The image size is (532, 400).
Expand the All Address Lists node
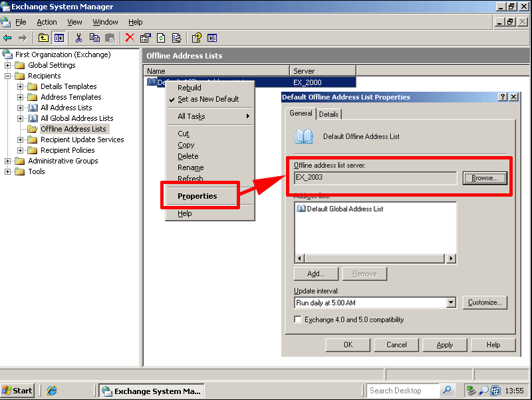pos(21,108)
